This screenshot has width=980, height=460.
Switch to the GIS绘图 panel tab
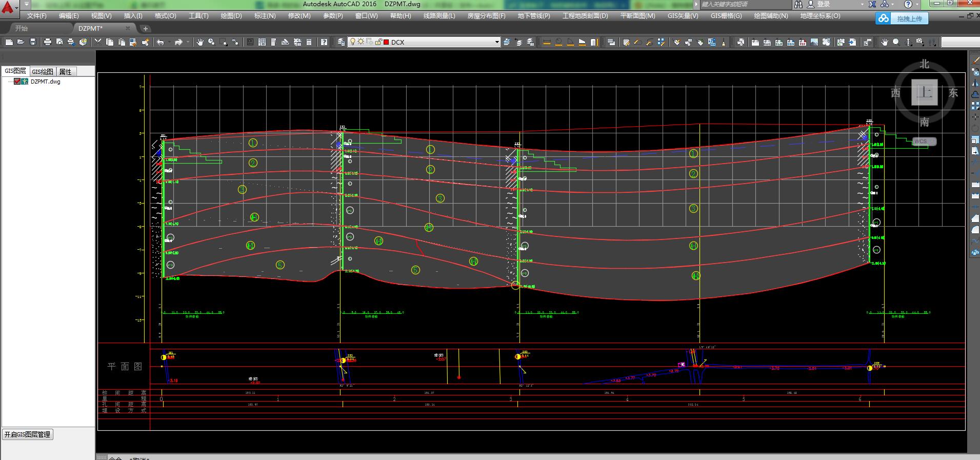click(43, 71)
